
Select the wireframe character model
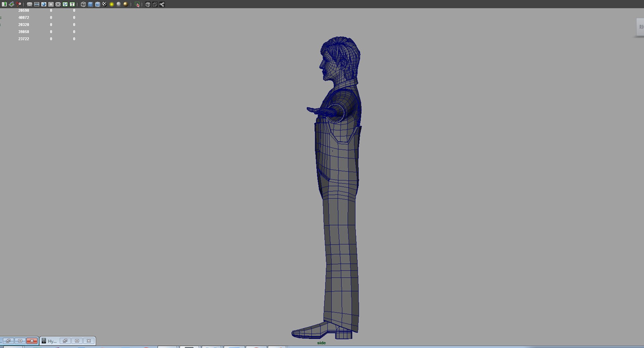point(339,188)
